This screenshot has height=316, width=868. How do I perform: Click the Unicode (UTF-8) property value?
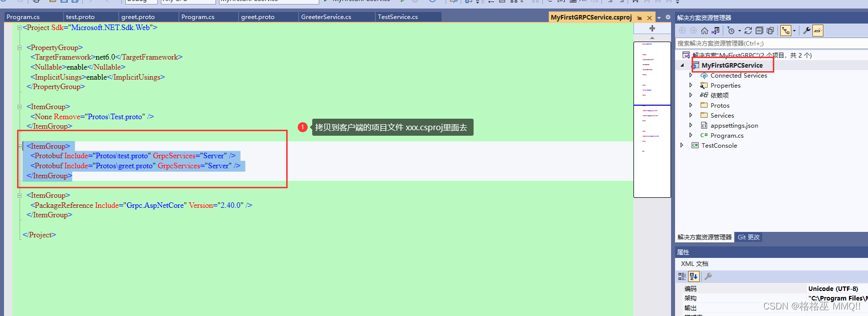click(x=833, y=288)
